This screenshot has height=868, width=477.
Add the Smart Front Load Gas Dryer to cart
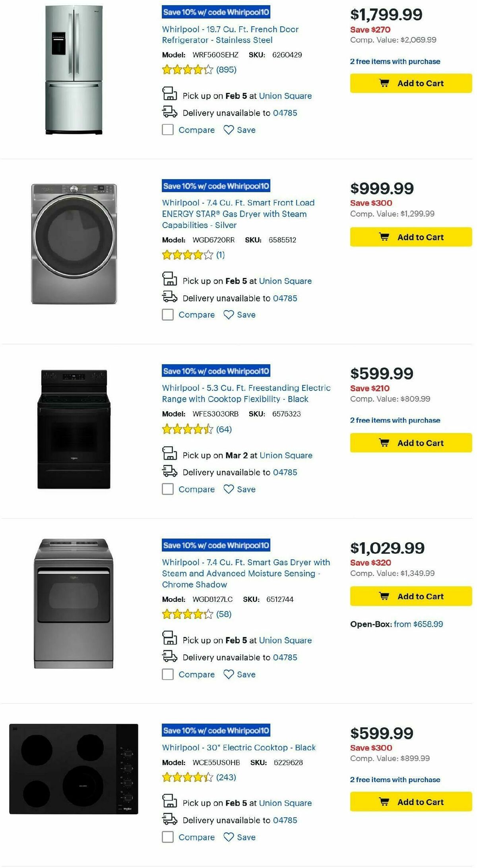click(x=411, y=237)
